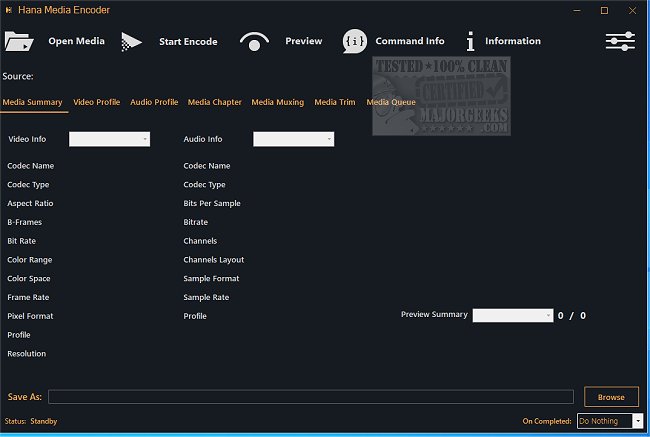Click the Open Media label
650x437 pixels.
[x=76, y=41]
